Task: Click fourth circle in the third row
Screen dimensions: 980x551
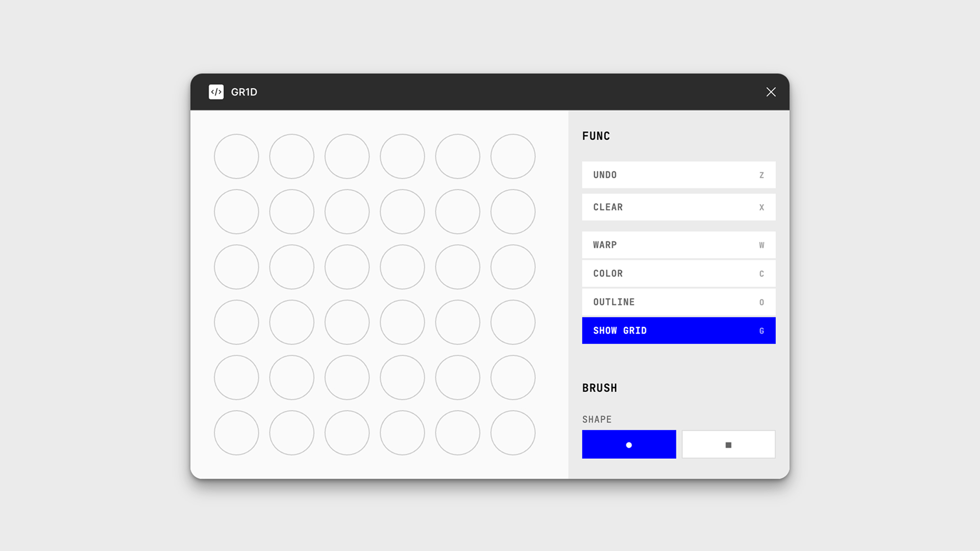Action: (402, 267)
